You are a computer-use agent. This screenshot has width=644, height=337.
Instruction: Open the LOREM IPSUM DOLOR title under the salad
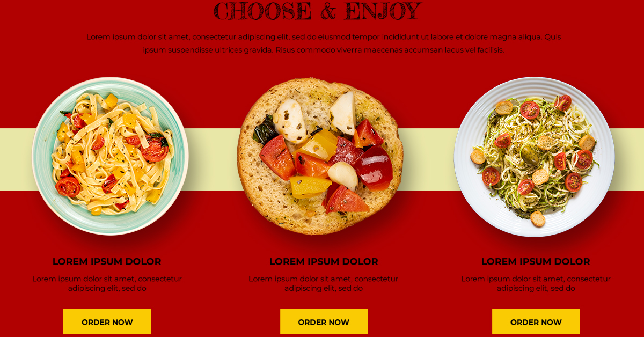tap(536, 262)
